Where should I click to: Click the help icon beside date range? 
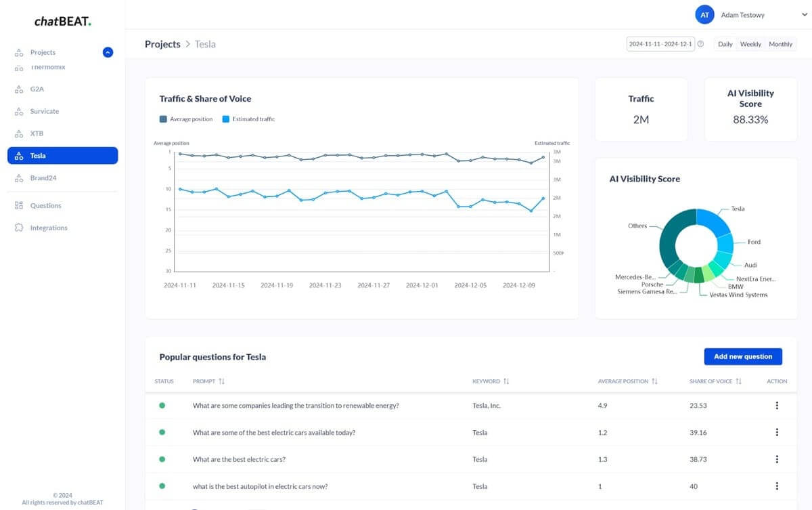[x=700, y=44]
